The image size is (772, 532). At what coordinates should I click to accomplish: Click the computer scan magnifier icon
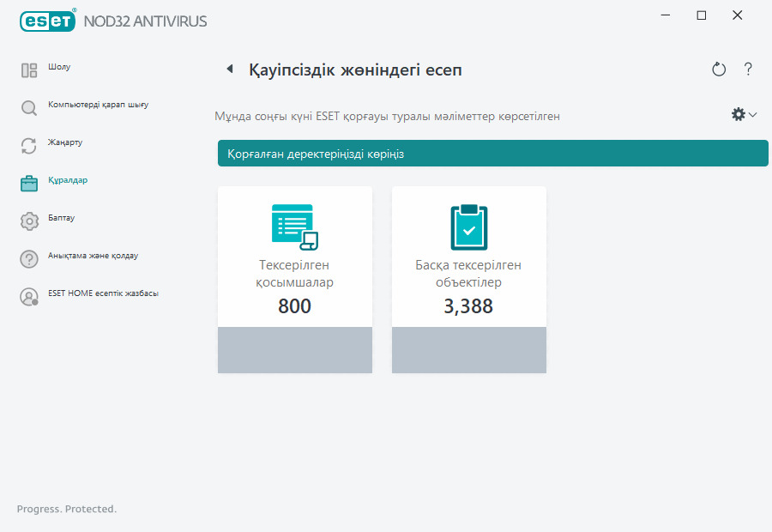tap(29, 108)
